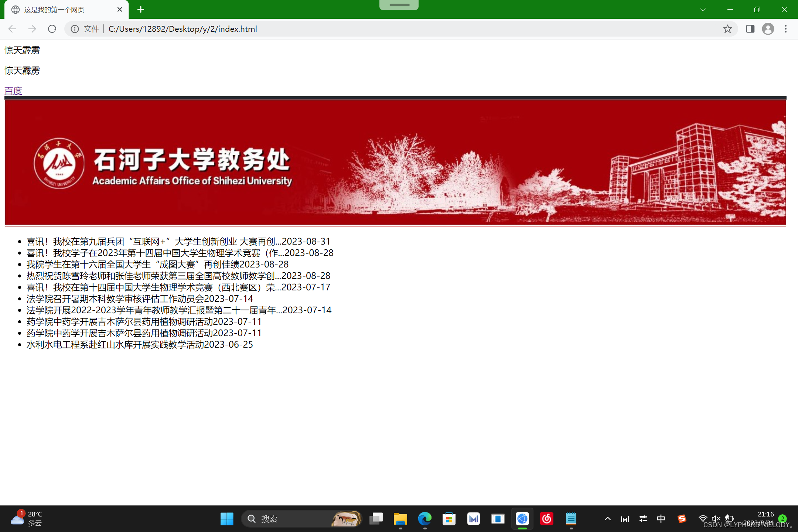Toggle Task View in the taskbar
The width and height of the screenshot is (798, 532).
(x=376, y=519)
